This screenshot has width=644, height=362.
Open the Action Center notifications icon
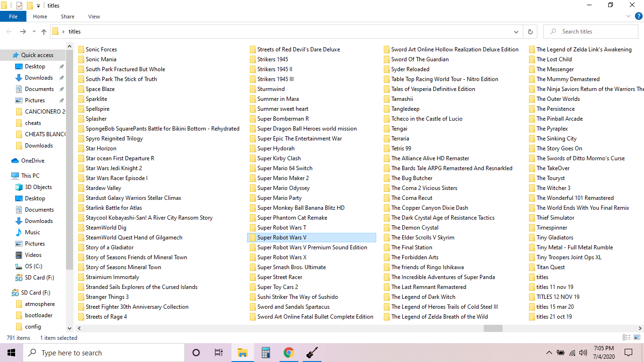pos(628,353)
